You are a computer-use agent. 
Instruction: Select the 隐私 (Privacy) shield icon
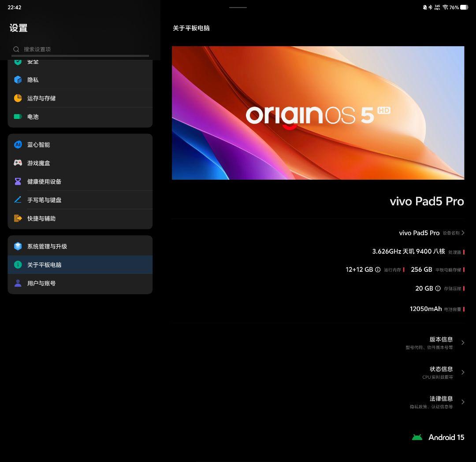(18, 80)
